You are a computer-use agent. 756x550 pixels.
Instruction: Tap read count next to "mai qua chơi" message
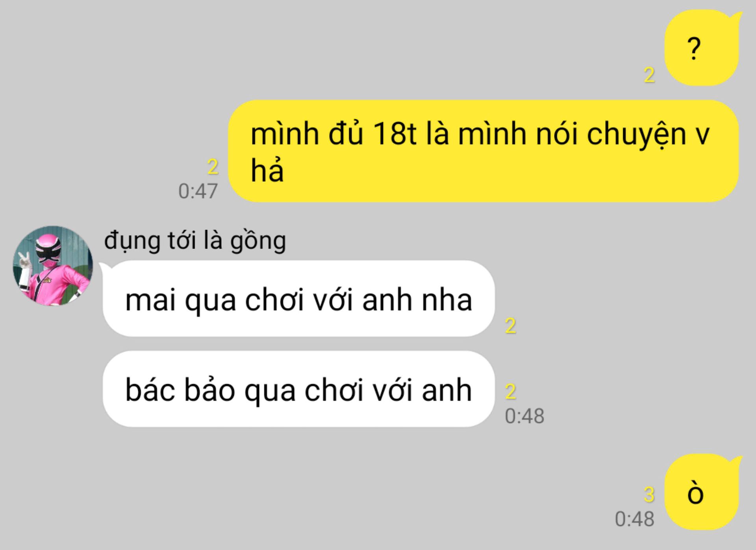point(511,326)
